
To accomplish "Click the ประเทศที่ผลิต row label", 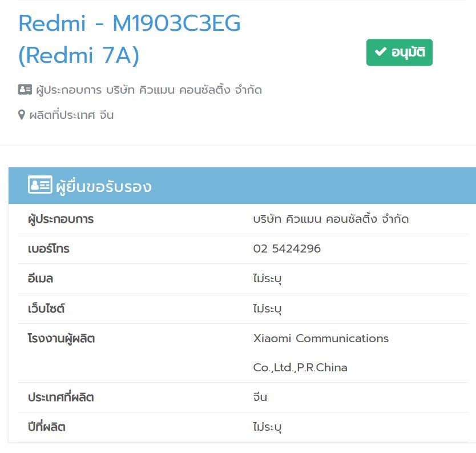I will 60,397.
